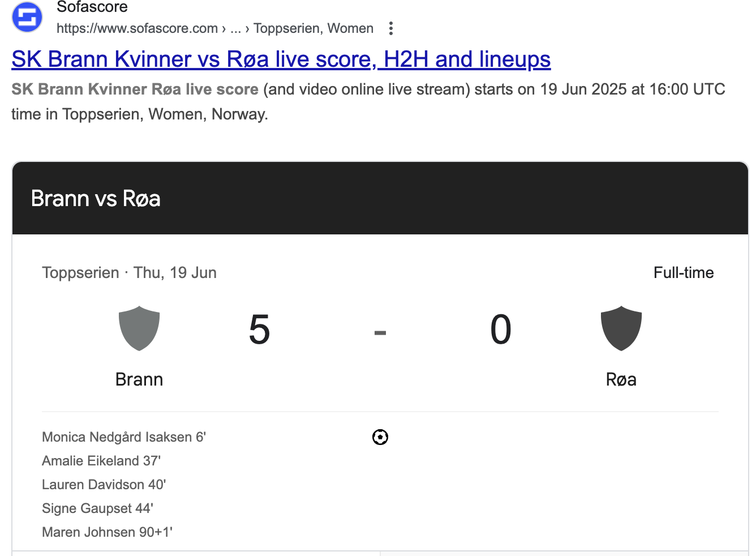
Task: Click Røa's score of 0
Action: tap(501, 330)
